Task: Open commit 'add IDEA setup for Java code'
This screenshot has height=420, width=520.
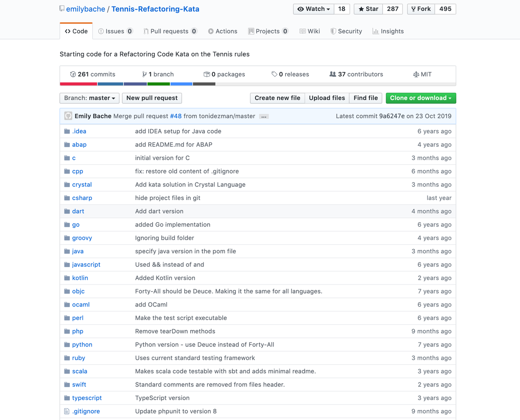Action: pos(178,132)
